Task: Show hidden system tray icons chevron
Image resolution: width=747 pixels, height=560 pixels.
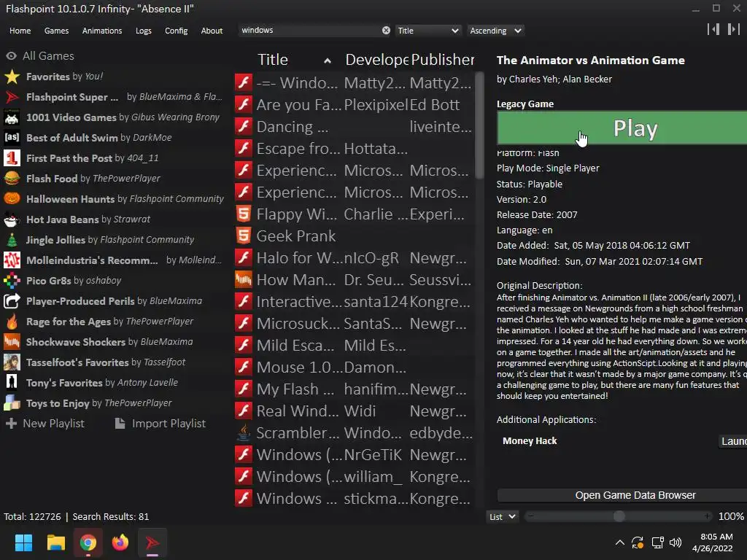Action: coord(620,542)
